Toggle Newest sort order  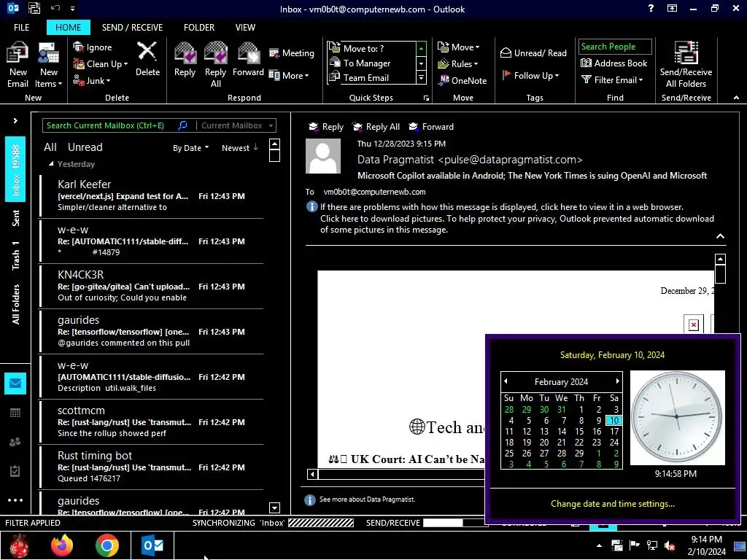[x=239, y=148]
